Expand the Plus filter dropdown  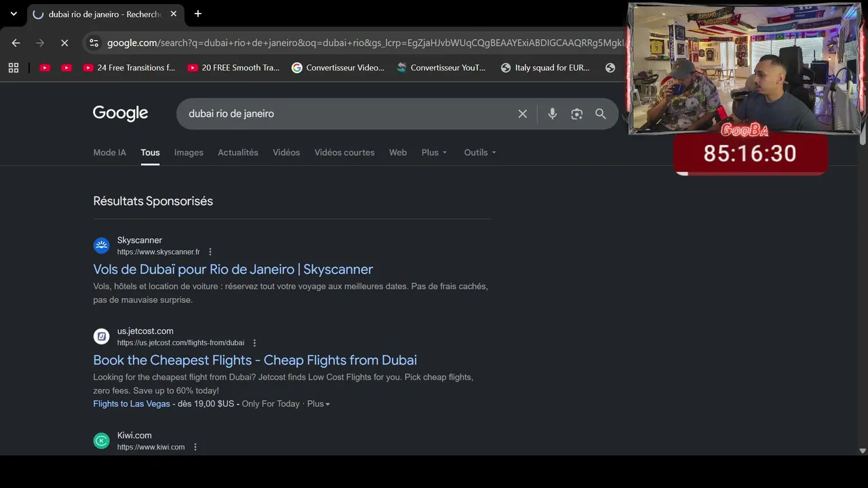[x=434, y=152]
